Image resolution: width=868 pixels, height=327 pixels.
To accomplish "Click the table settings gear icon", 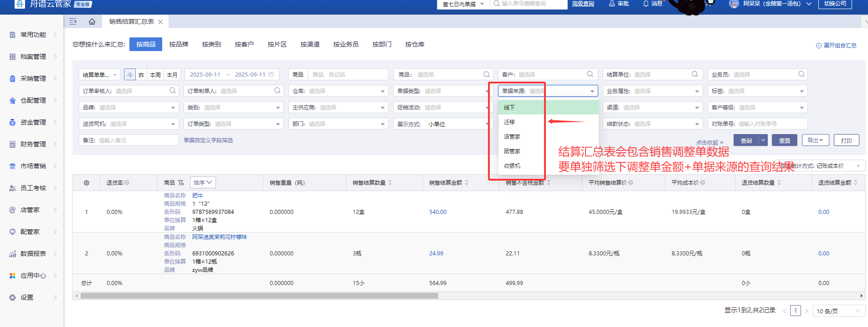I will (x=87, y=183).
